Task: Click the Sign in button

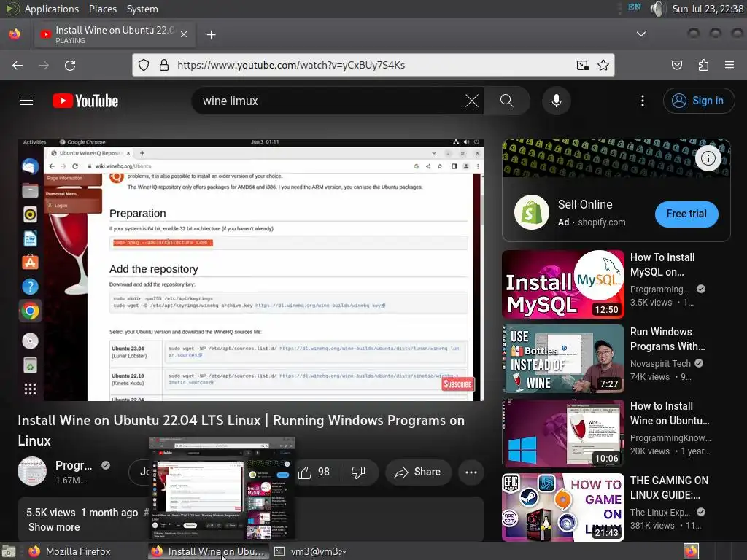Action: pos(698,101)
